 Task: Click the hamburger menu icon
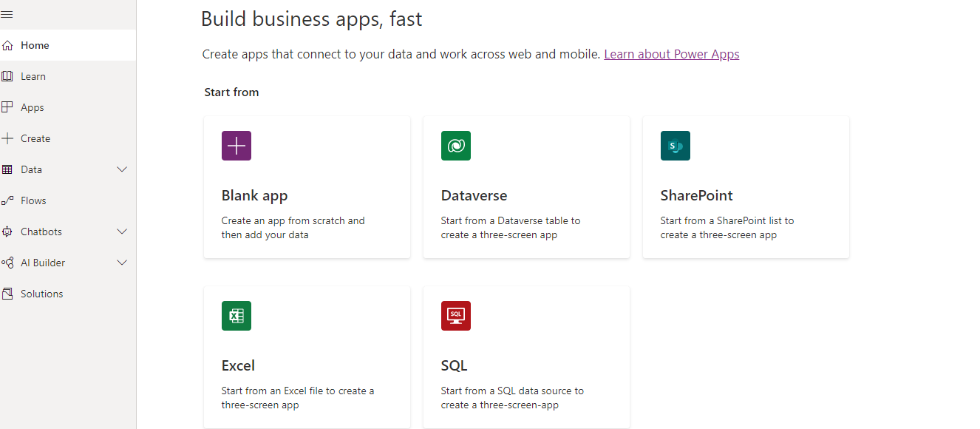click(7, 15)
